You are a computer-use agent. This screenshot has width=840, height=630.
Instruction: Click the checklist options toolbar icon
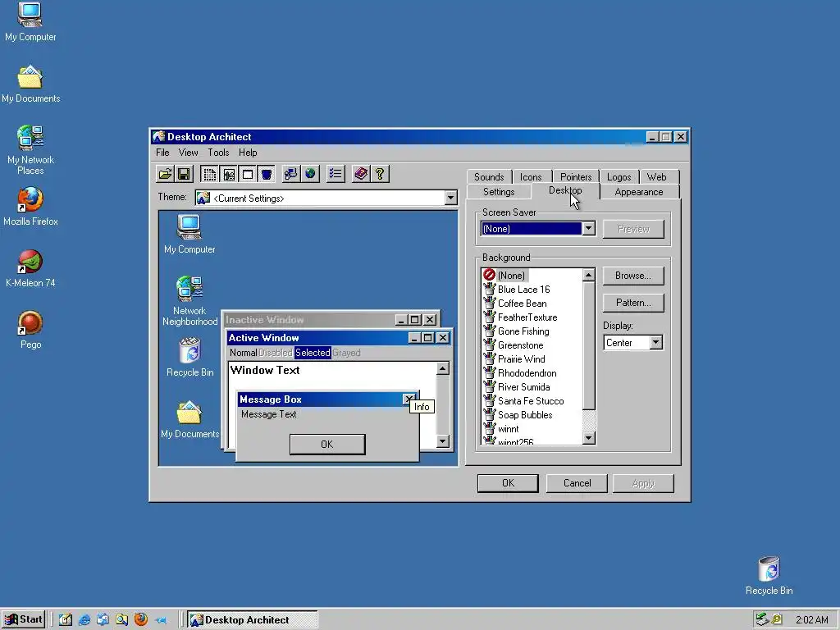[336, 174]
